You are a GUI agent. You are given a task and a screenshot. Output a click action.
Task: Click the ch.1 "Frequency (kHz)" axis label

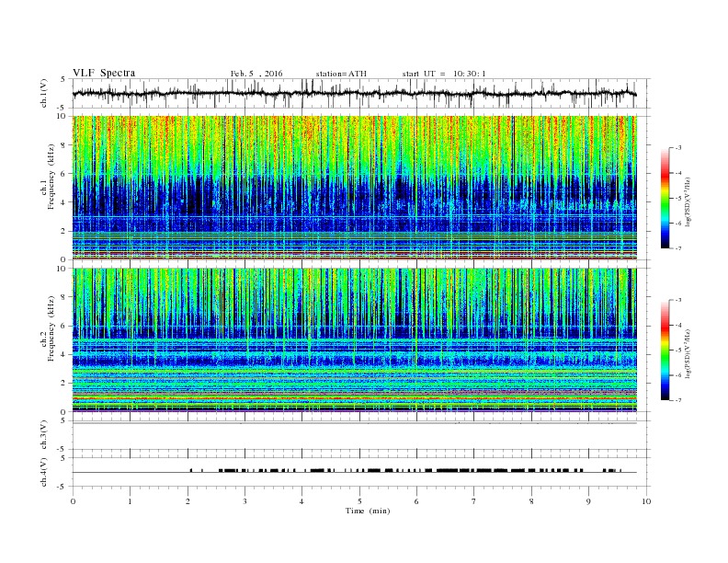pyautogui.click(x=51, y=177)
